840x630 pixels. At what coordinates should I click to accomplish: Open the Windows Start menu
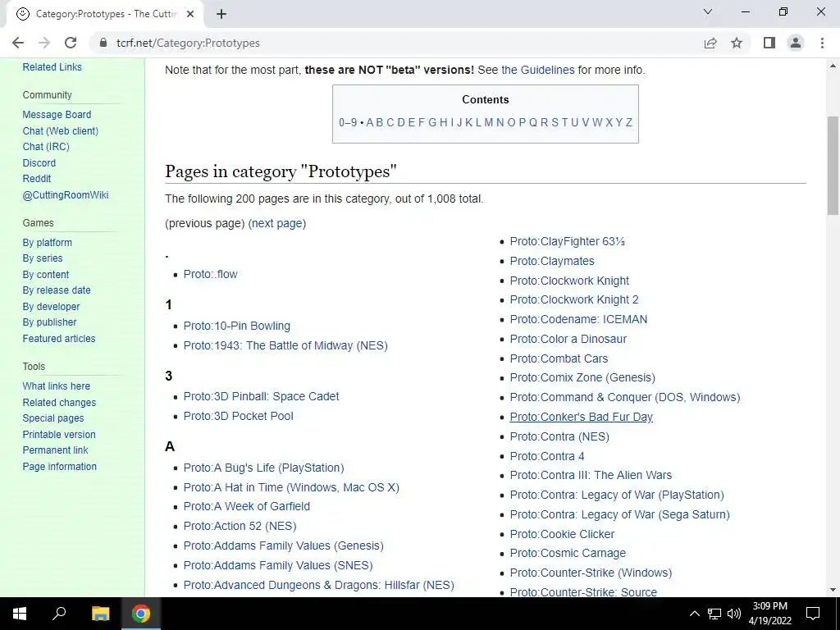pos(20,614)
